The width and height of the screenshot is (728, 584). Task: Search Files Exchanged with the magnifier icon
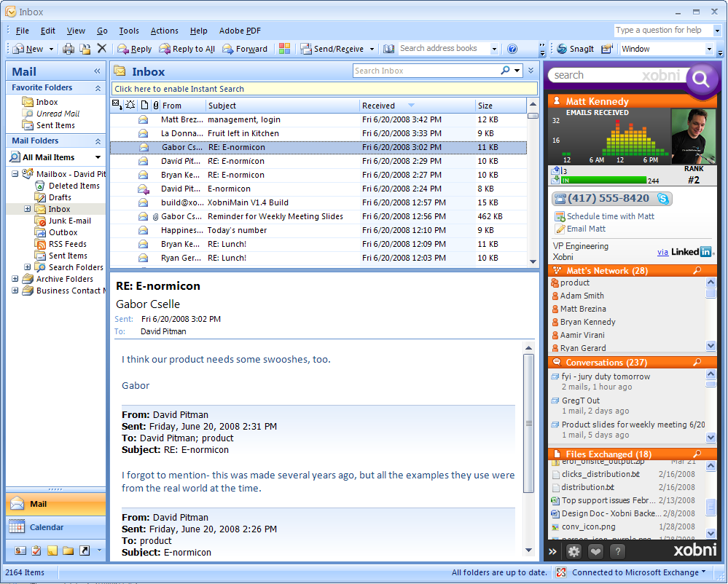click(697, 454)
